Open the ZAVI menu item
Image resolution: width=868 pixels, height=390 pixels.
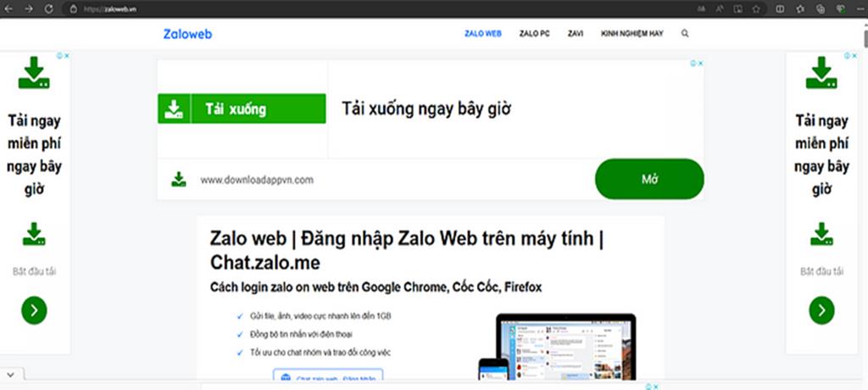click(x=576, y=34)
